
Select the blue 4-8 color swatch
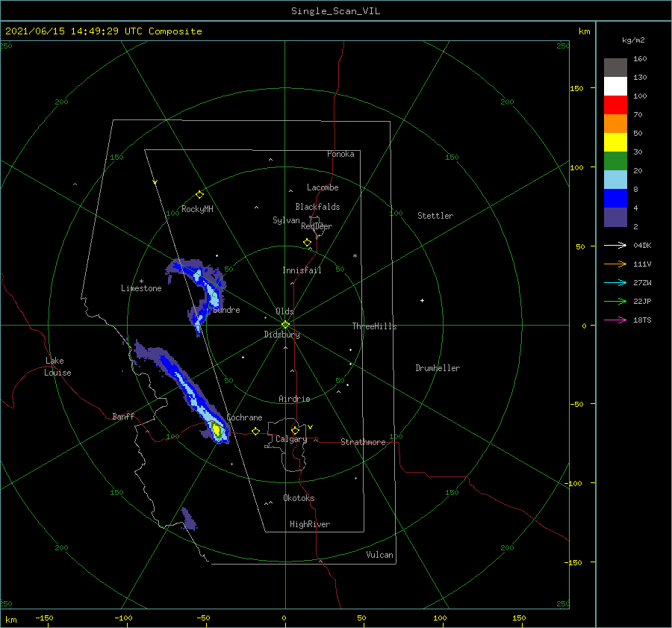coord(615,198)
